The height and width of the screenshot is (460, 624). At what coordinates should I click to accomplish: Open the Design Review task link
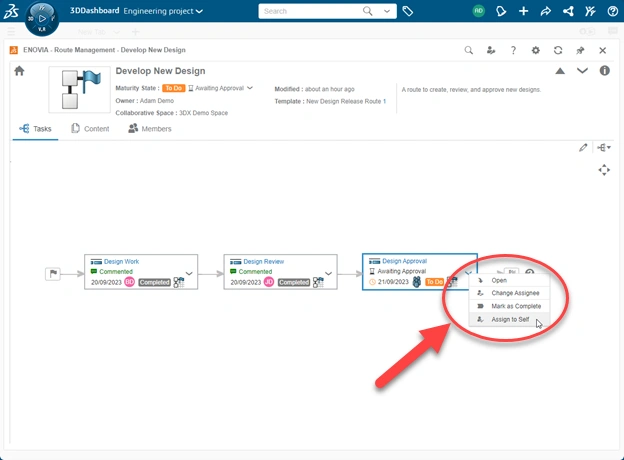coord(263,261)
